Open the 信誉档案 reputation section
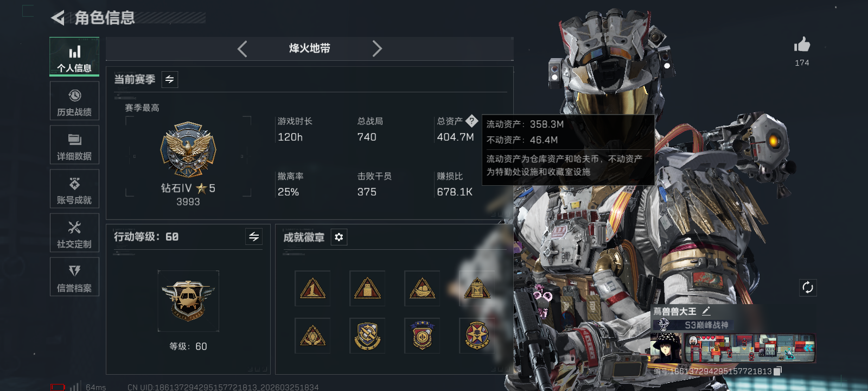This screenshot has height=391, width=868. click(74, 277)
